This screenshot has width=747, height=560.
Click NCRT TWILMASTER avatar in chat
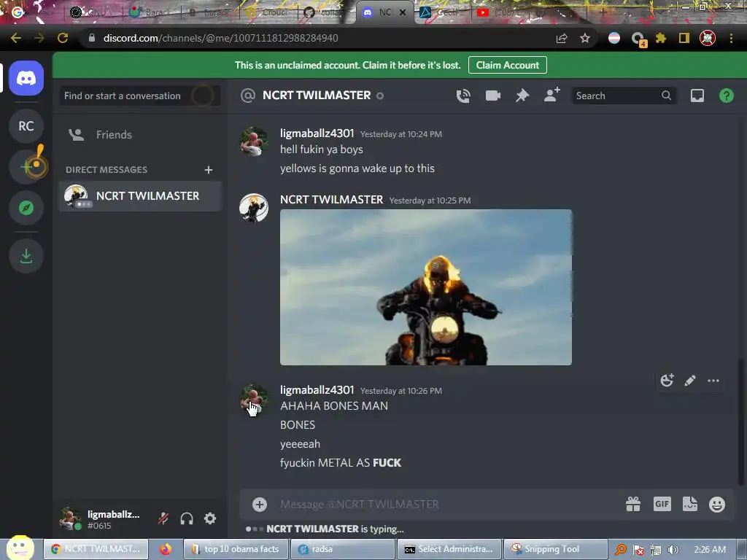click(x=253, y=208)
